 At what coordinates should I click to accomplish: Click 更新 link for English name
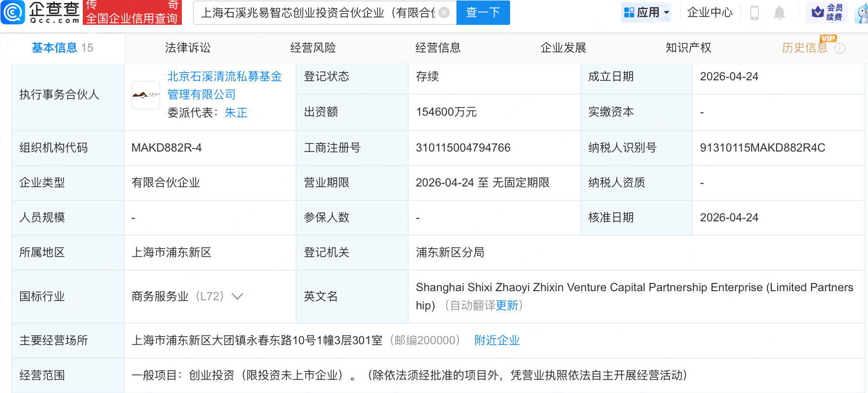click(507, 306)
